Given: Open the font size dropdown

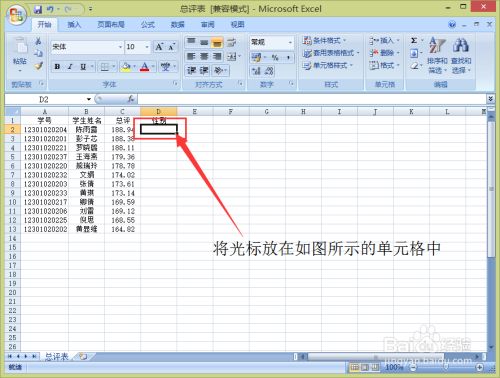Looking at the screenshot, I should pyautogui.click(x=147, y=47).
